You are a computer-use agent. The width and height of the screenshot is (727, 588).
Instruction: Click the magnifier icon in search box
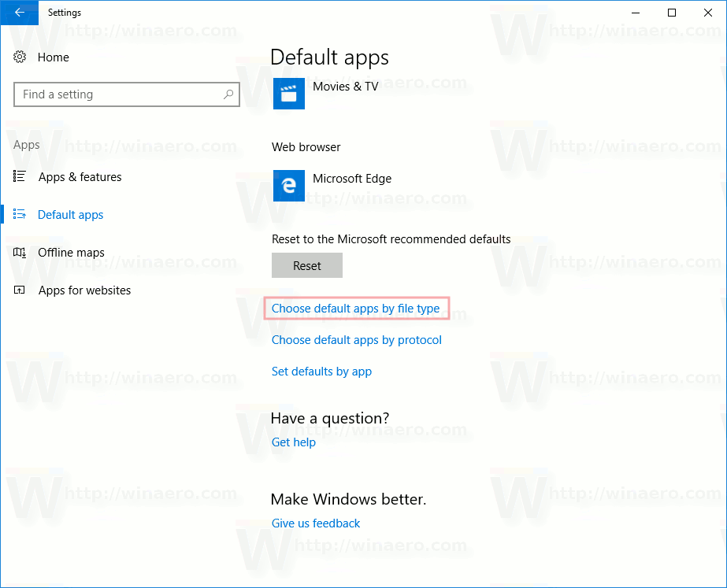[228, 94]
